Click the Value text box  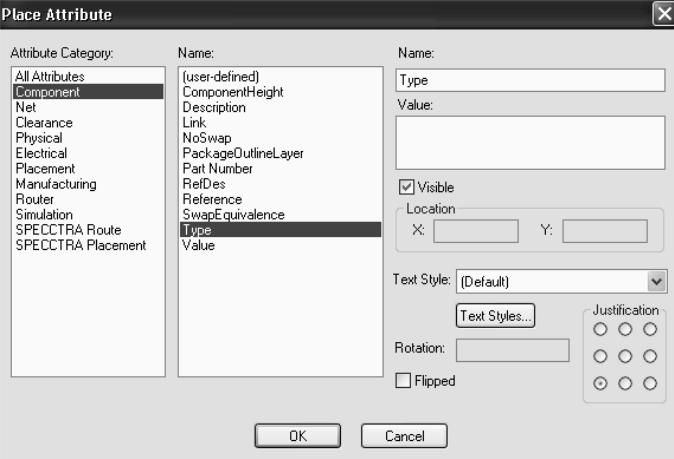tap(530, 143)
